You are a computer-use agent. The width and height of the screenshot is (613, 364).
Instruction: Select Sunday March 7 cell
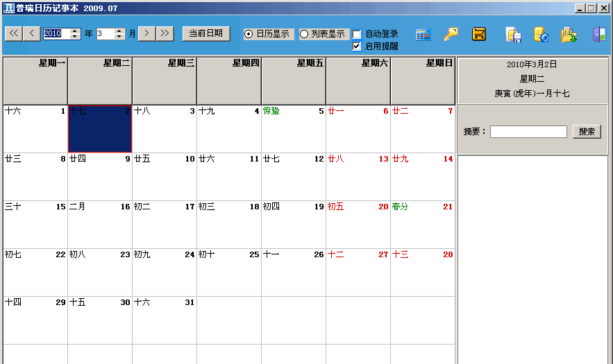(x=423, y=129)
